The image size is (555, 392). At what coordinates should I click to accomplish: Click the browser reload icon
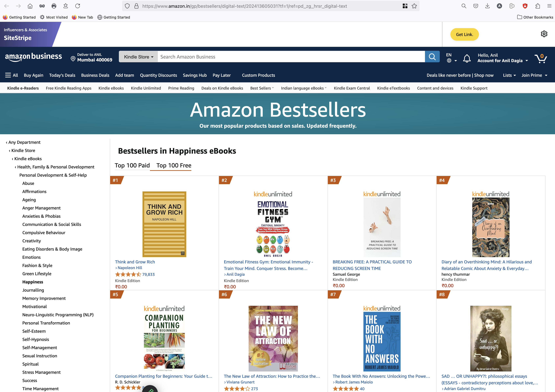[x=78, y=6]
